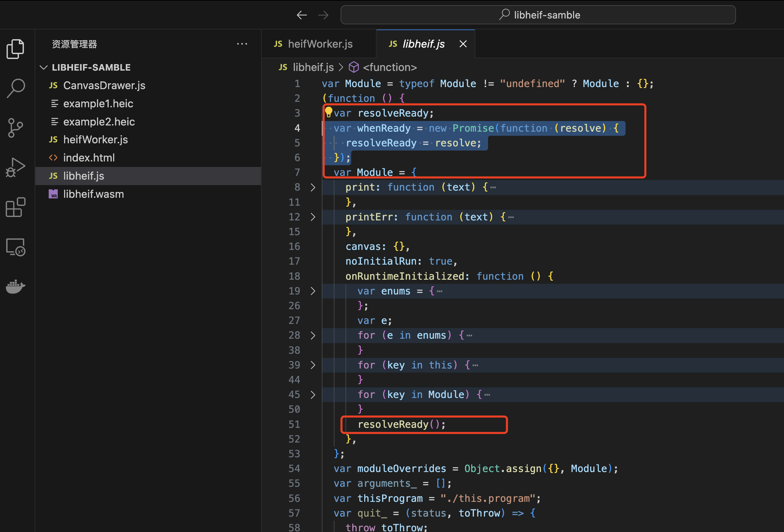Click the resolveReady() call on line 51
Viewport: 784px width, 532px height.
point(402,424)
